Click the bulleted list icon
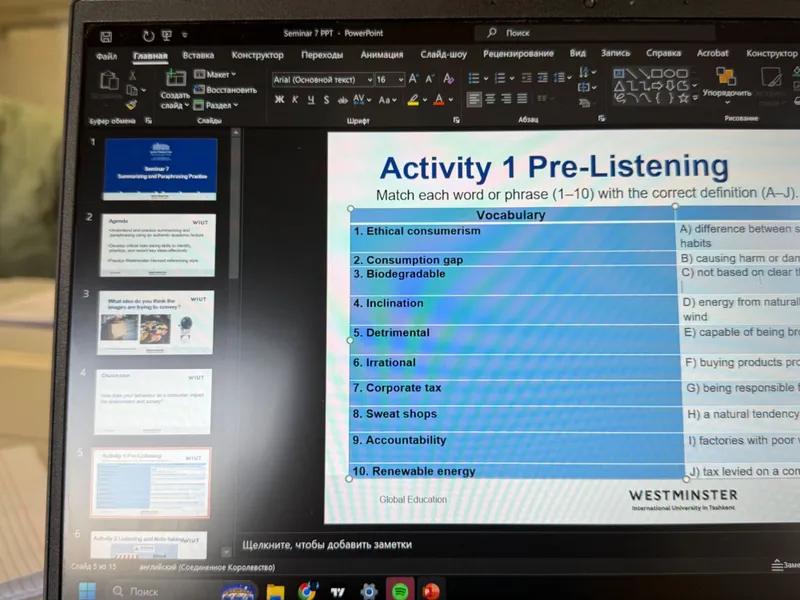 [473, 78]
